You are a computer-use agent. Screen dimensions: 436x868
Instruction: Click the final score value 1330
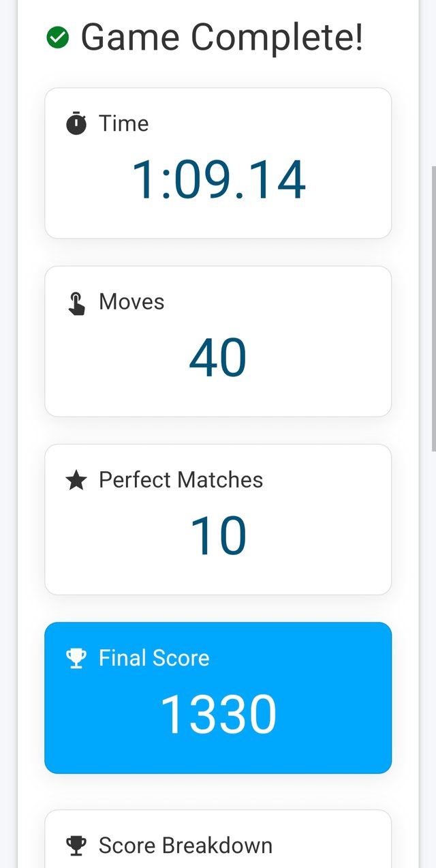tap(218, 715)
